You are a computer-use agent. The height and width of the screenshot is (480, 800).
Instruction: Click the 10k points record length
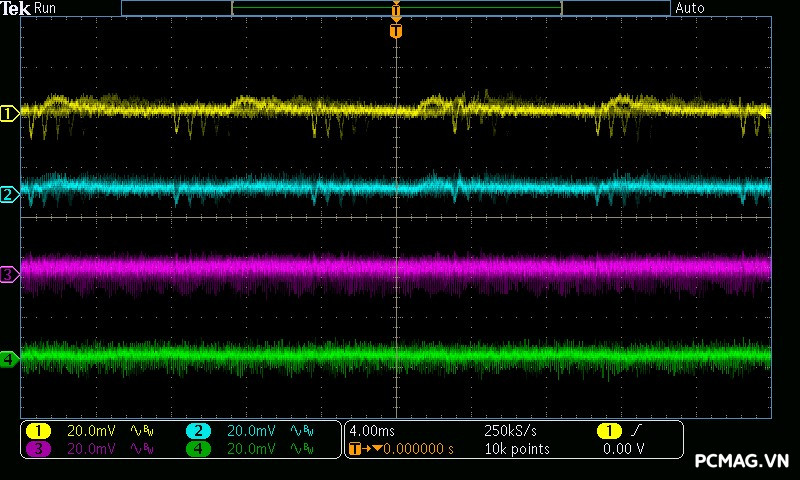tap(516, 450)
